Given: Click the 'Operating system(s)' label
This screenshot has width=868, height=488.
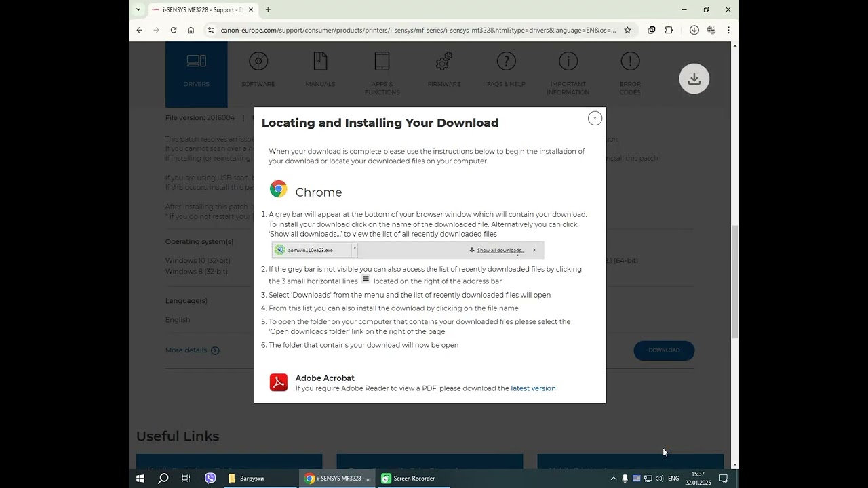Looking at the screenshot, I should tap(199, 242).
